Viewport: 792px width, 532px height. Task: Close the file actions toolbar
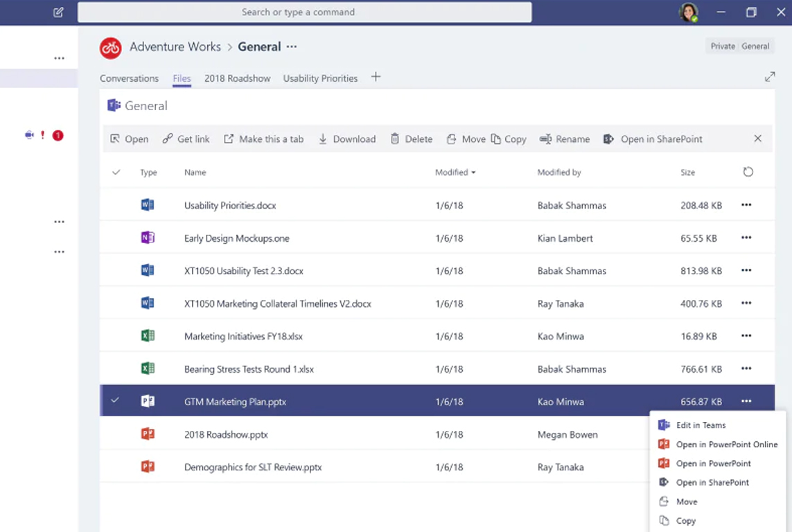tap(757, 139)
